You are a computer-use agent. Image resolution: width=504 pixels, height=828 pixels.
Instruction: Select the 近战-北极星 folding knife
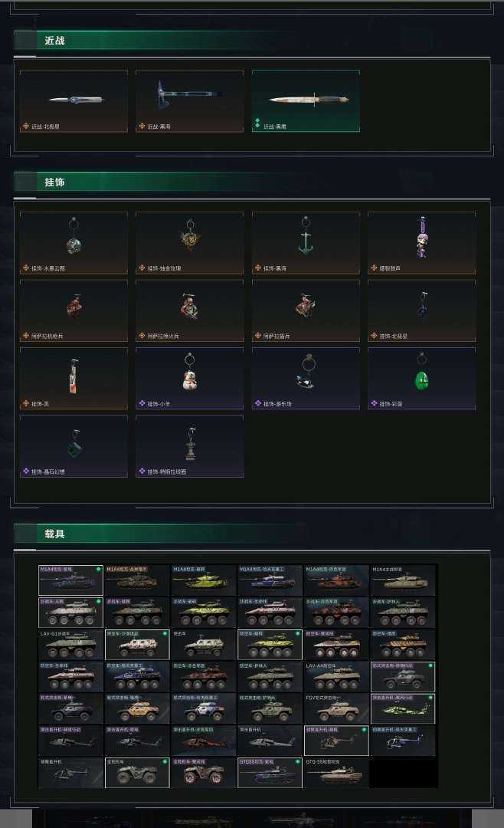click(x=74, y=101)
